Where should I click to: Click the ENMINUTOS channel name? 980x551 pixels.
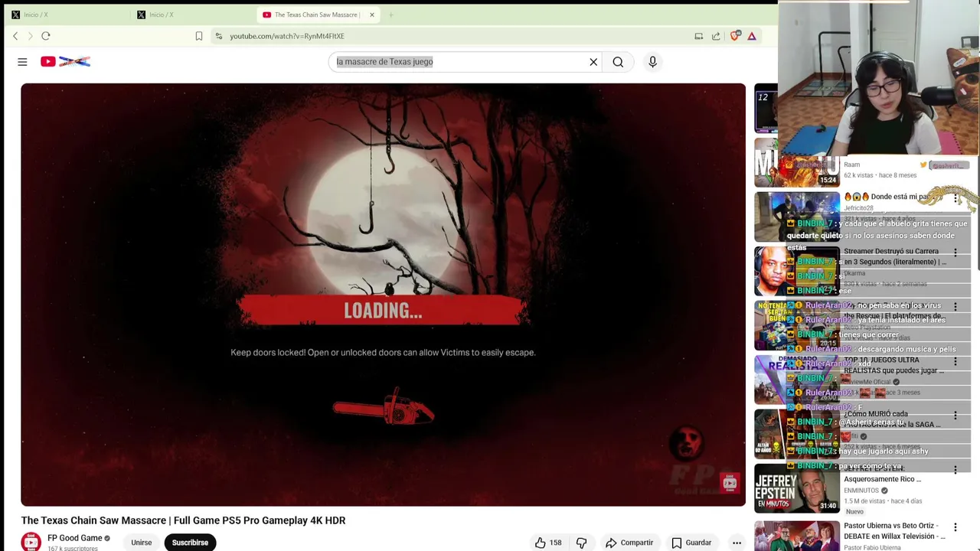861,491
